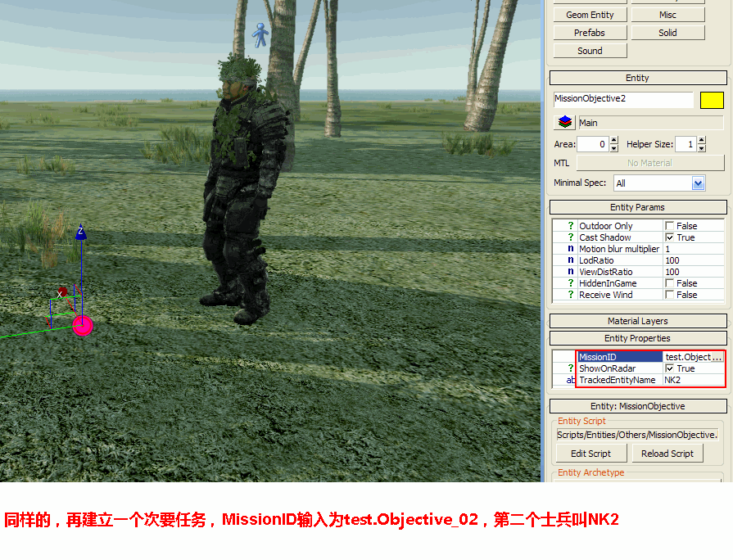Viewport: 733px width, 560px height.
Task: Click string type icon beside TrackedEntityName
Action: [570, 380]
